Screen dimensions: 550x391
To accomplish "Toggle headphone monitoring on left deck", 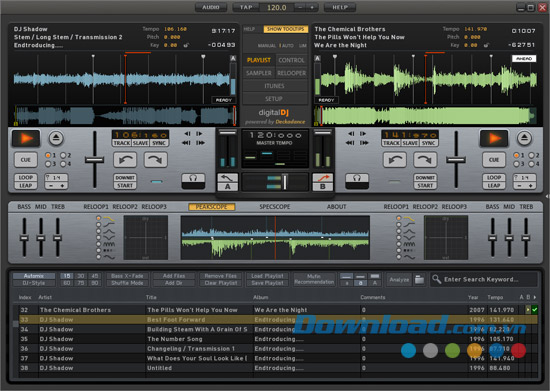I will tap(193, 181).
